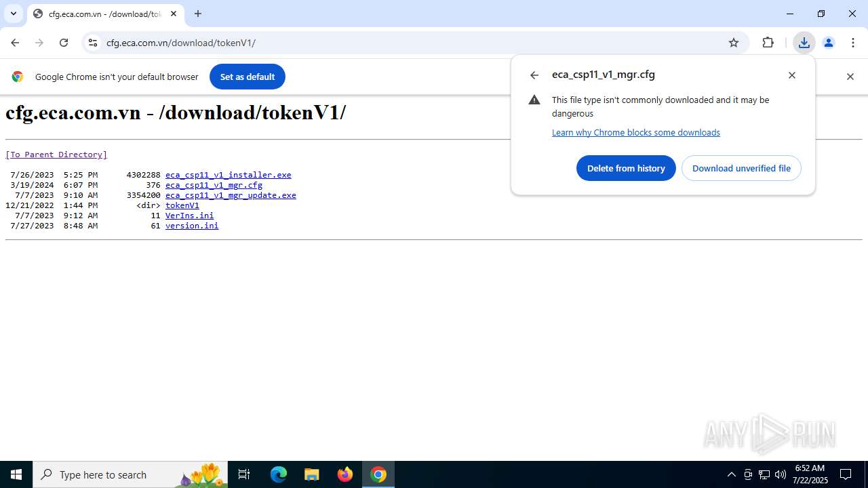
Task: Click Download unverified file button
Action: click(741, 168)
